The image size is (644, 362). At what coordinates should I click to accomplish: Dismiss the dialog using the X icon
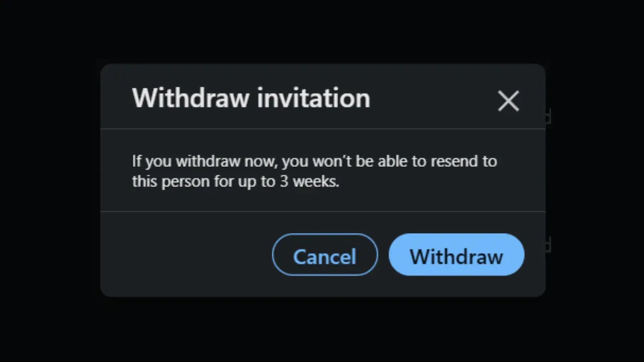pos(508,101)
